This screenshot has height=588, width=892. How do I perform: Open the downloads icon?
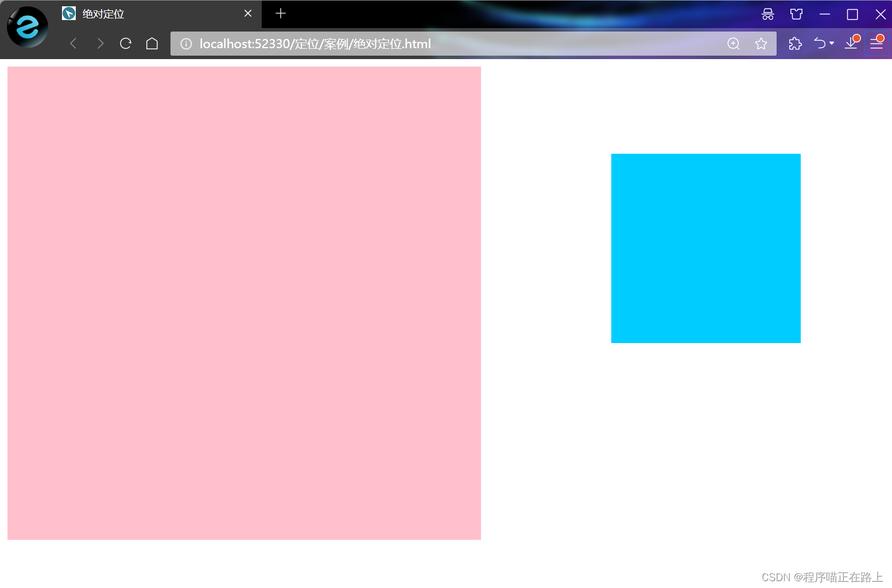[851, 43]
